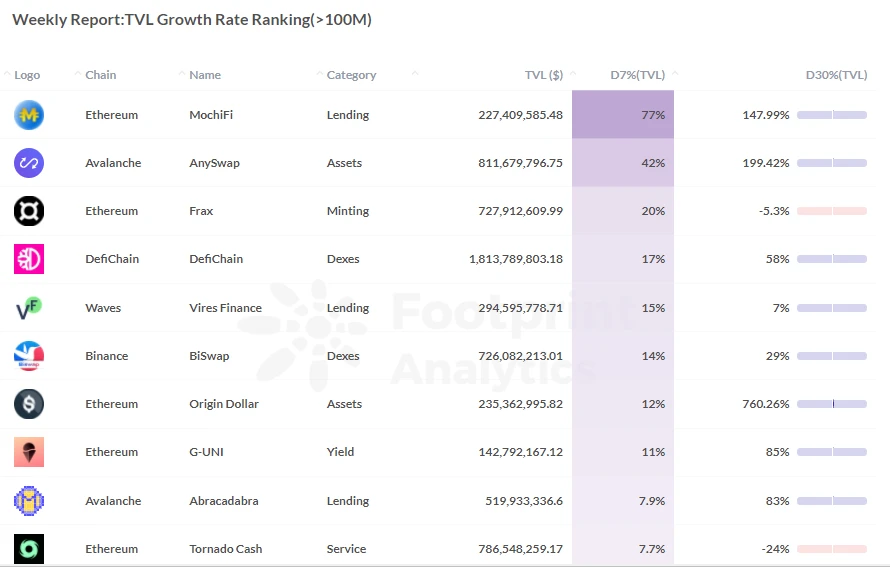This screenshot has width=890, height=567.
Task: Sort by the Name column header
Action: pos(205,75)
